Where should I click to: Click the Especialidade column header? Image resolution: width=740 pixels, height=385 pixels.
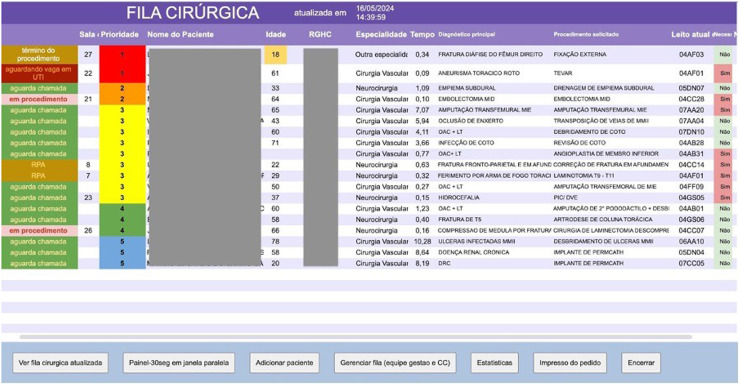(381, 34)
